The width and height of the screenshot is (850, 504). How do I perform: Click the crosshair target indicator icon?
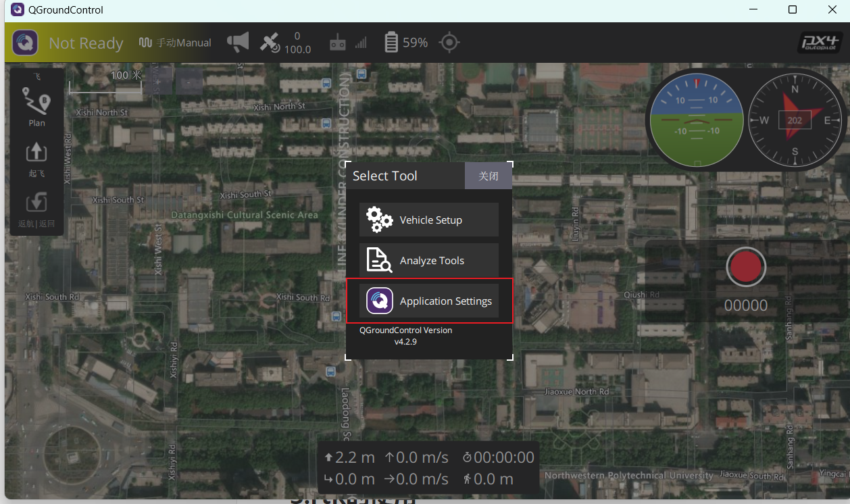449,43
